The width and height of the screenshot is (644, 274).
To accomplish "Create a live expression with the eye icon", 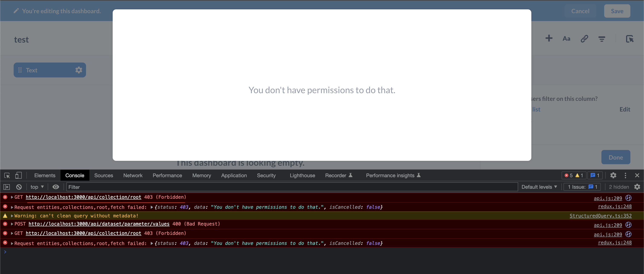I will [x=56, y=187].
